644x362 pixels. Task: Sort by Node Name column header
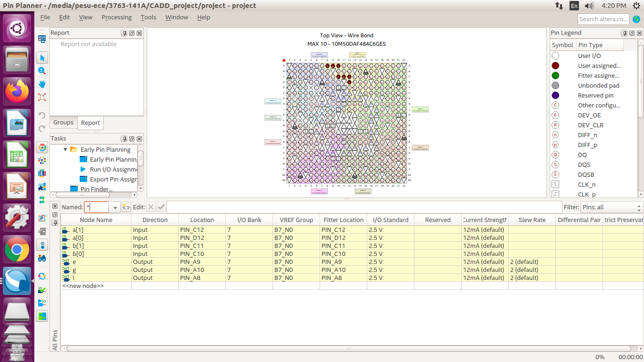pos(96,220)
